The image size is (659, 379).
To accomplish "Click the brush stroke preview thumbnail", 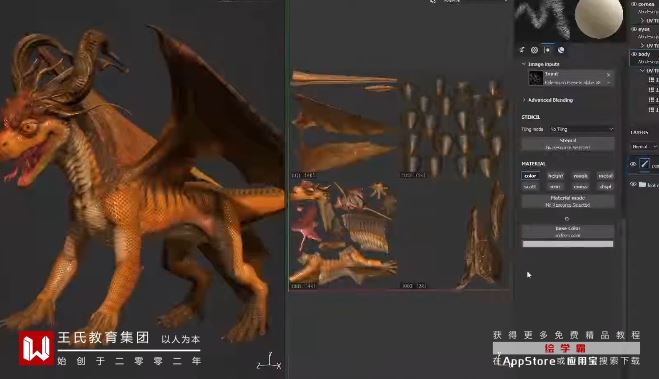I will click(543, 19).
